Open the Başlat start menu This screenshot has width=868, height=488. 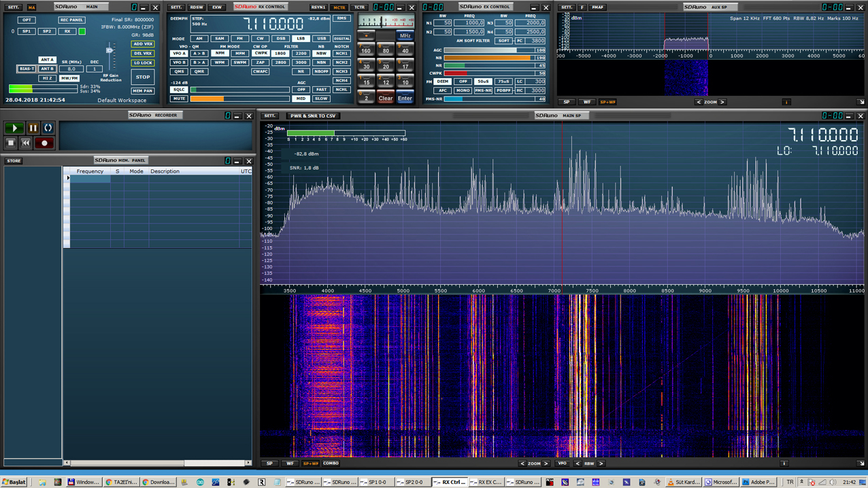(14, 482)
